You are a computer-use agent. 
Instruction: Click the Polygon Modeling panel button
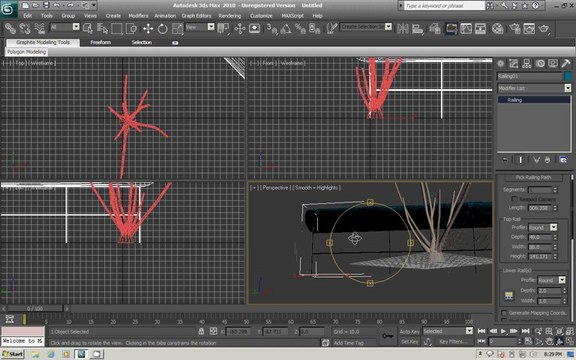tap(26, 52)
